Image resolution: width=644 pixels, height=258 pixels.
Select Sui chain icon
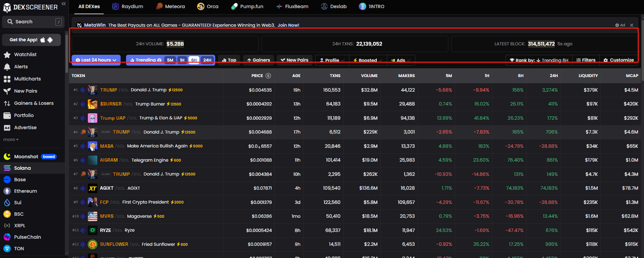[x=7, y=203]
